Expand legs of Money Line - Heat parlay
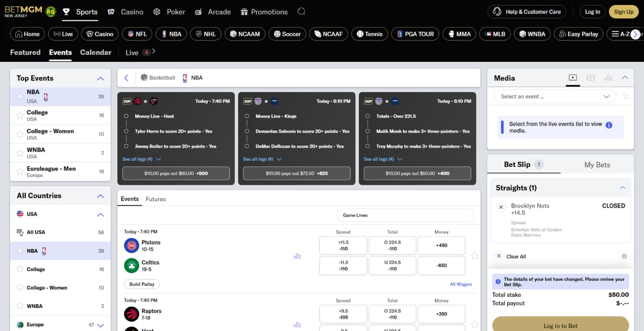The width and height of the screenshot is (644, 331). pos(142,159)
